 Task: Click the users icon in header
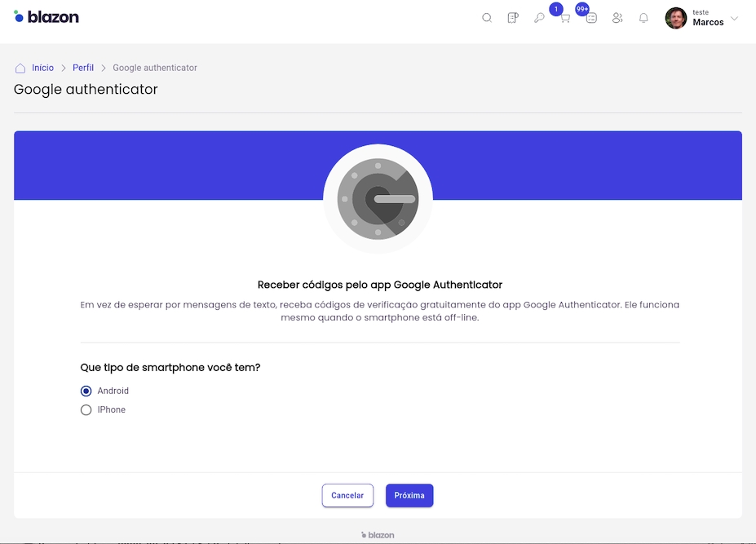(617, 18)
